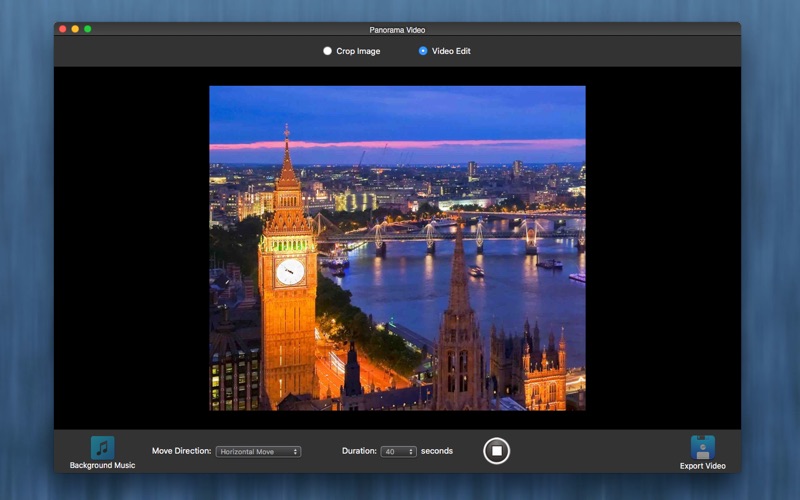Select the Crop Image radio button
Viewport: 800px width, 500px height.
pyautogui.click(x=328, y=51)
